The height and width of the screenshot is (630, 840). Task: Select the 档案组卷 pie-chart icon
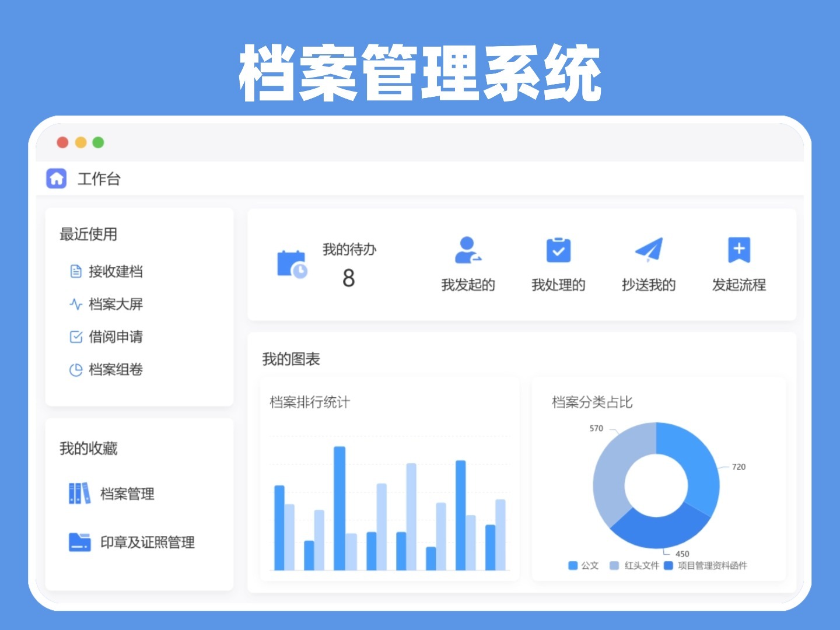(x=75, y=369)
